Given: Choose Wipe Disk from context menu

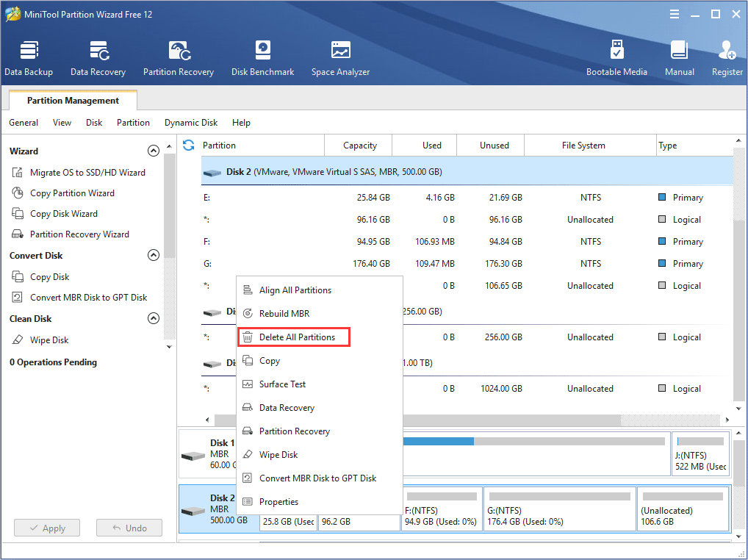Looking at the screenshot, I should (x=320, y=455).
